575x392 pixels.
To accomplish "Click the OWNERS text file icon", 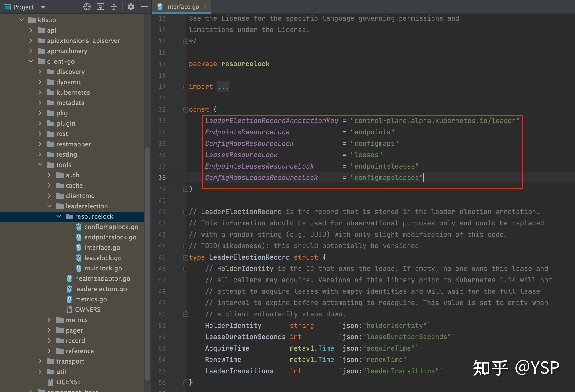I will coord(69,310).
